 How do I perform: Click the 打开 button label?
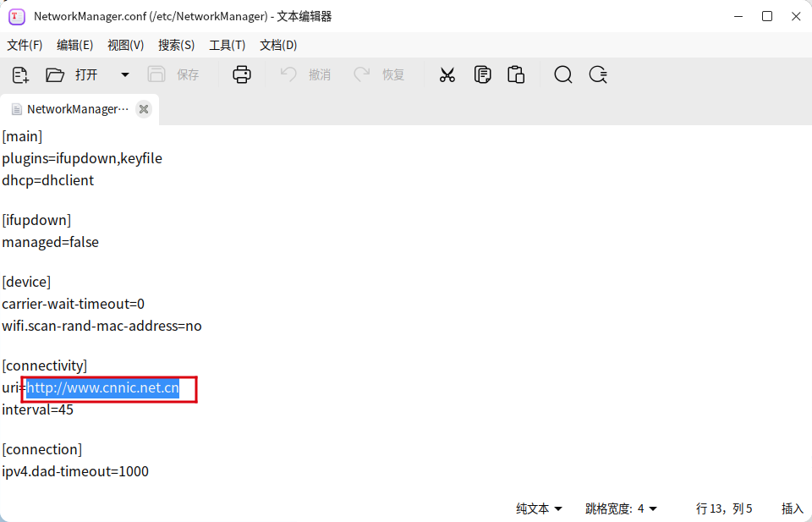click(x=86, y=74)
